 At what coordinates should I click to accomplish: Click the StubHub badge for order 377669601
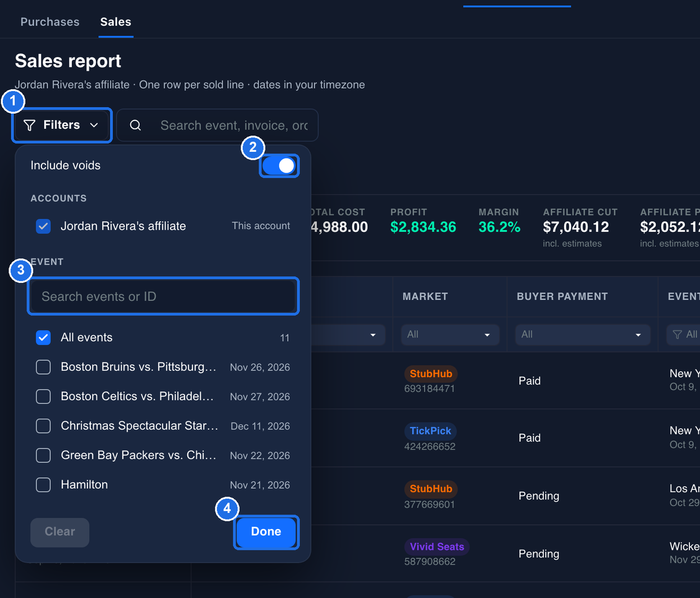(431, 489)
